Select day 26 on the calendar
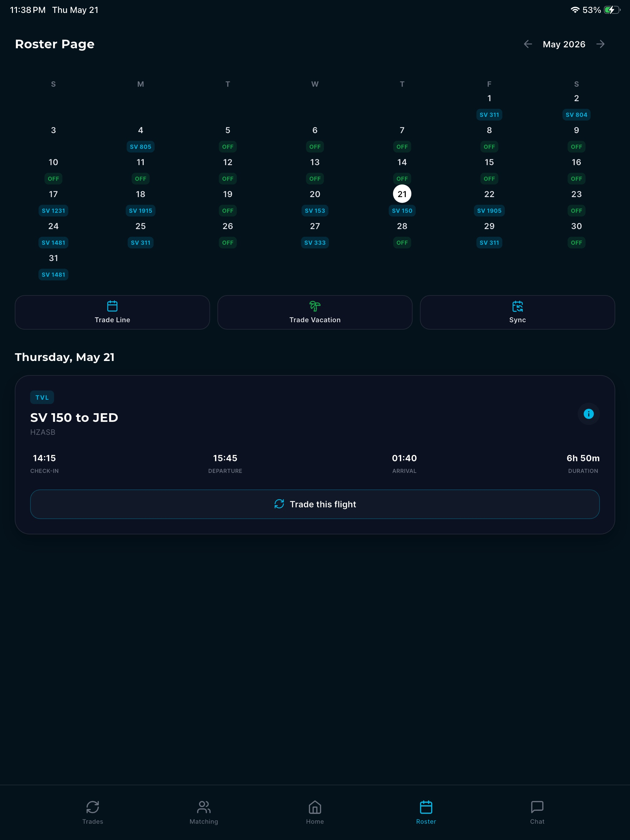Screen dimensions: 630x840 pyautogui.click(x=228, y=226)
